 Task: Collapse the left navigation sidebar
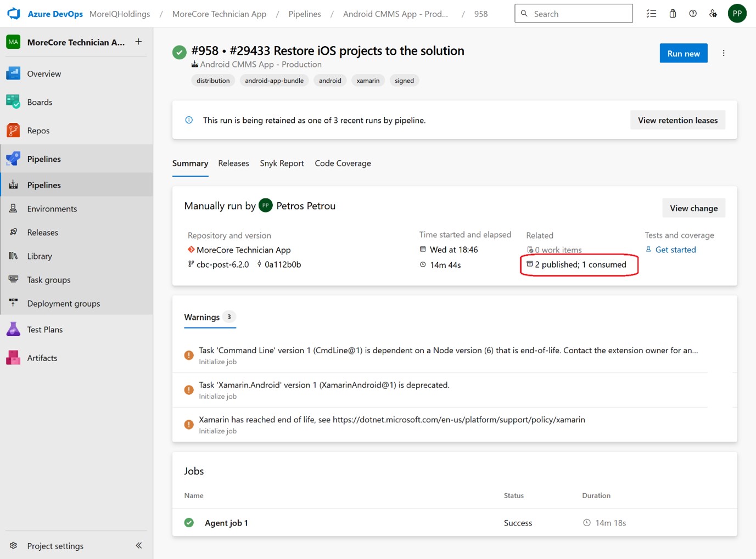139,545
